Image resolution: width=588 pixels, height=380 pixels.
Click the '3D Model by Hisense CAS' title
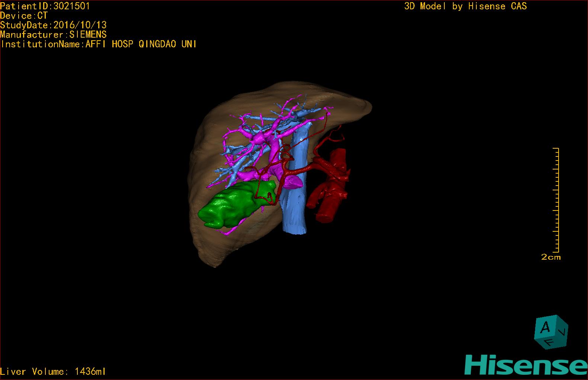pos(466,6)
